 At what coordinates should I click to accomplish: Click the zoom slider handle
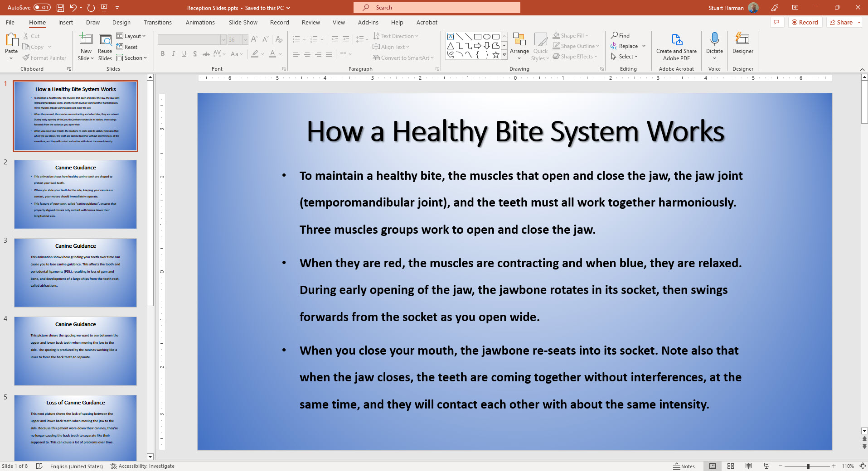(808, 466)
